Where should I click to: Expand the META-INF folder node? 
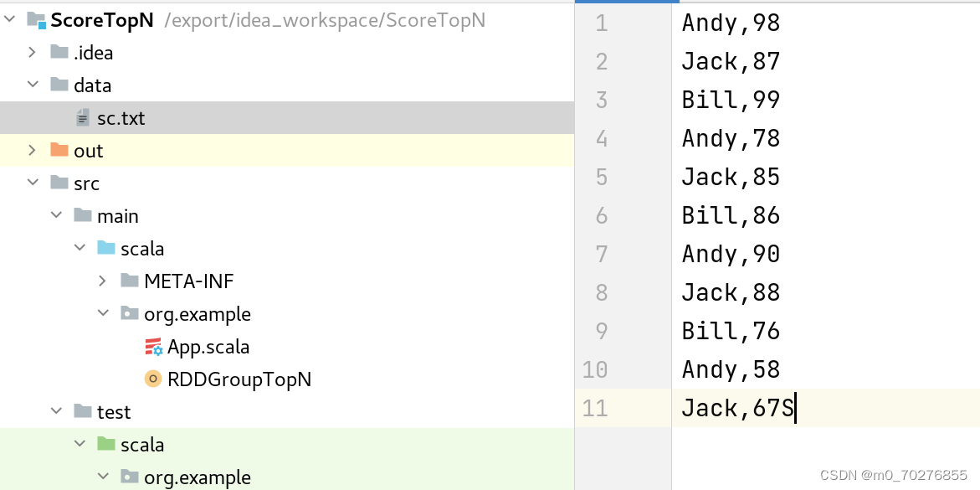pos(102,281)
